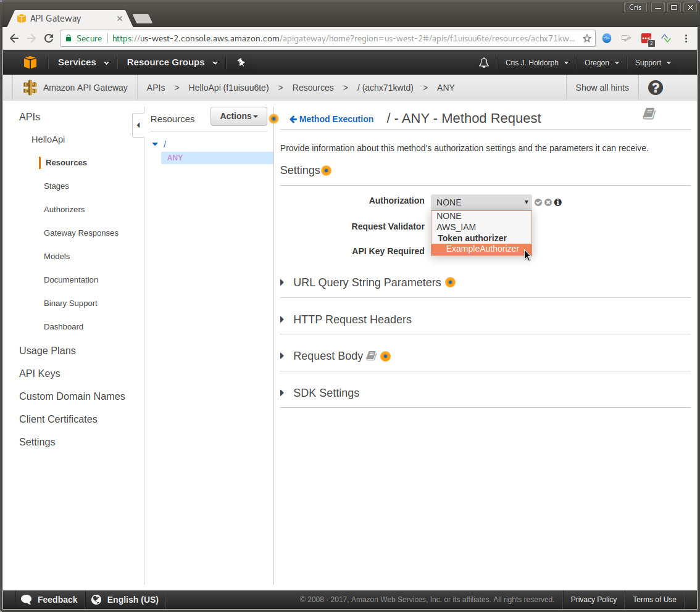This screenshot has width=700, height=612.
Task: Click the globe language icon
Action: pyautogui.click(x=96, y=600)
